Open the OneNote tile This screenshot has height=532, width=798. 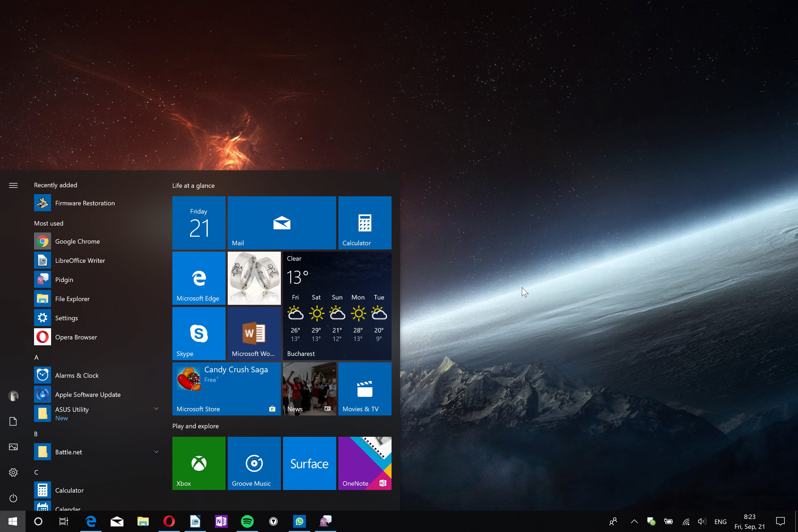365,463
